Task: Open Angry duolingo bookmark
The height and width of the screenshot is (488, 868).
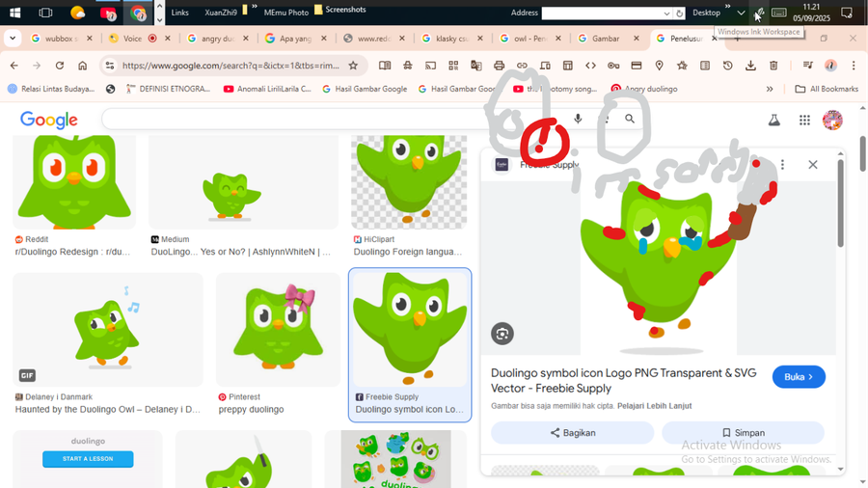Action: [x=644, y=89]
